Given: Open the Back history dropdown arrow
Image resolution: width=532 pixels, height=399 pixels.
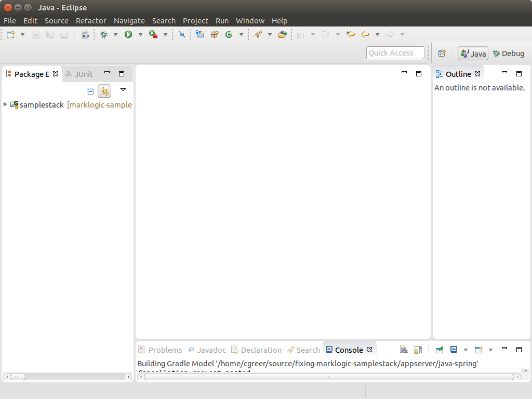Looking at the screenshot, I should pyautogui.click(x=377, y=34).
